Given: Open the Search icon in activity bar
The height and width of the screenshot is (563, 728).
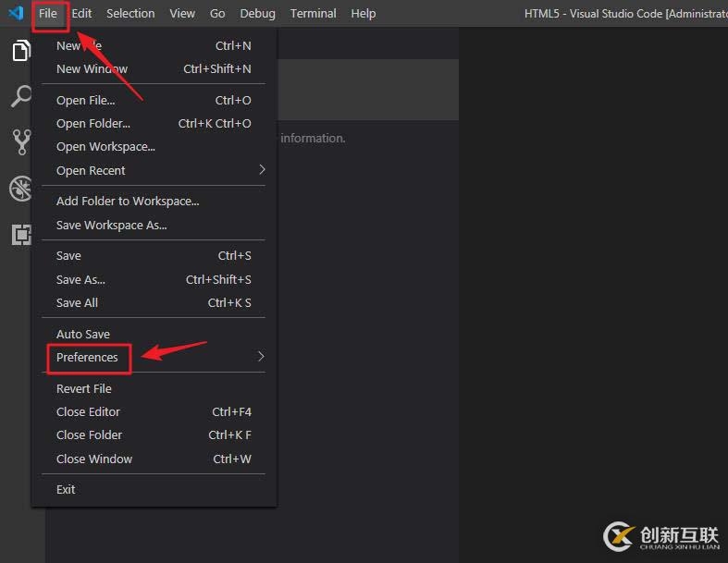Looking at the screenshot, I should [21, 95].
